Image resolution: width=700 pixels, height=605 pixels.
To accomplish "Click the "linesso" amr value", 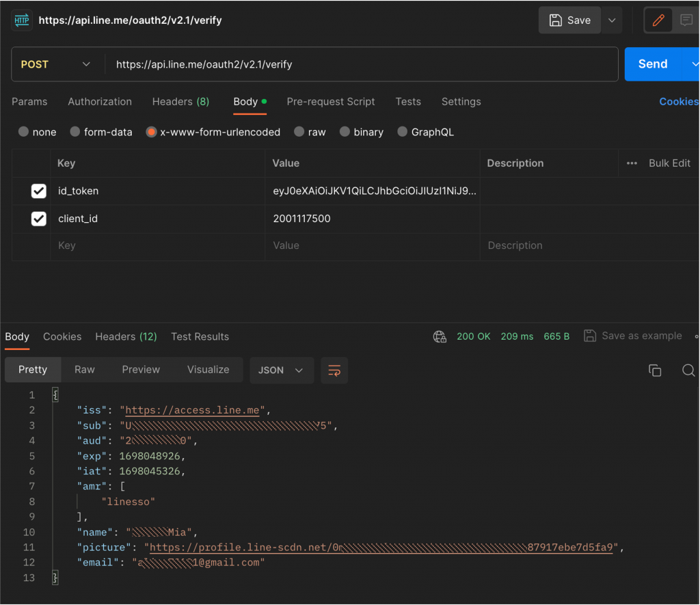I will tap(128, 502).
